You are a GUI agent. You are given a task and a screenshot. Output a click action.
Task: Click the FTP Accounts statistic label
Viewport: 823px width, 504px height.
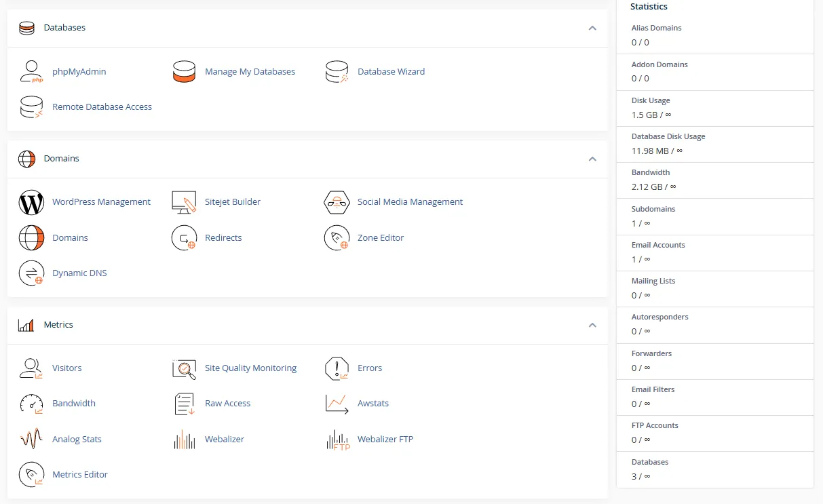pyautogui.click(x=655, y=425)
